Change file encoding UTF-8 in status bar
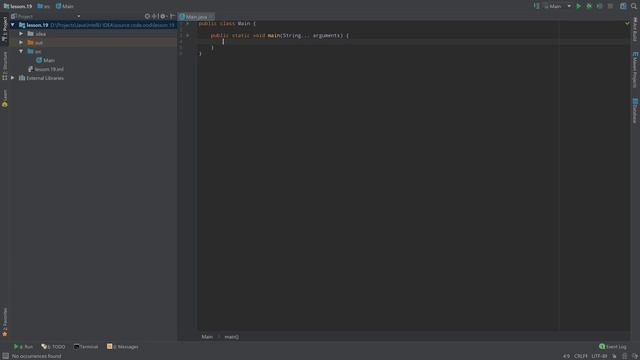Viewport: 640px width, 360px height. click(x=599, y=356)
